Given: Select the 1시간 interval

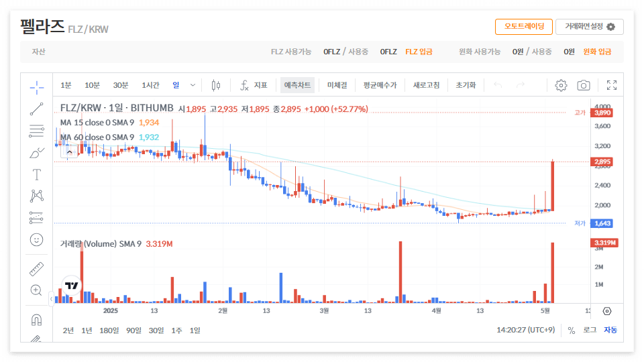Looking at the screenshot, I should coord(150,85).
